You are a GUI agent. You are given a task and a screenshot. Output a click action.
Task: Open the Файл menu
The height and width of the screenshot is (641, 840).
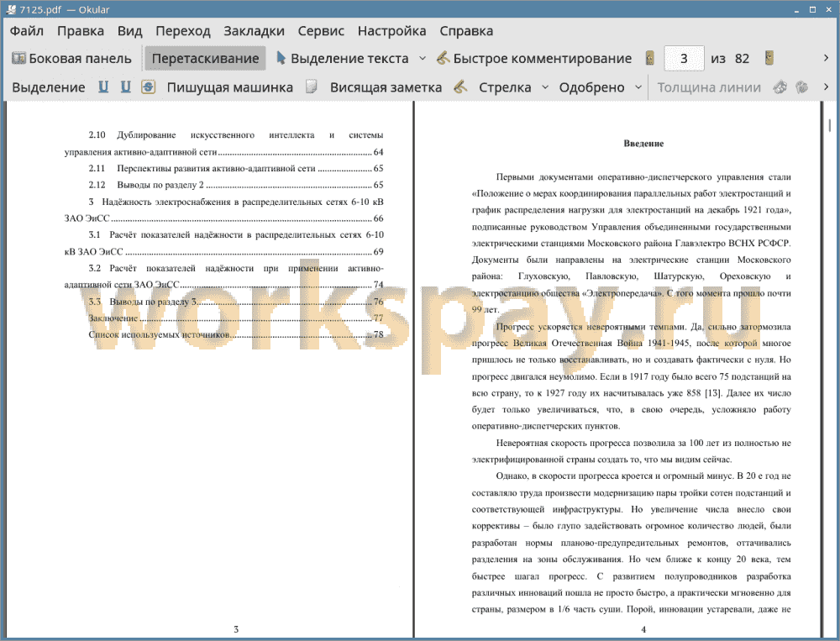[x=27, y=31]
